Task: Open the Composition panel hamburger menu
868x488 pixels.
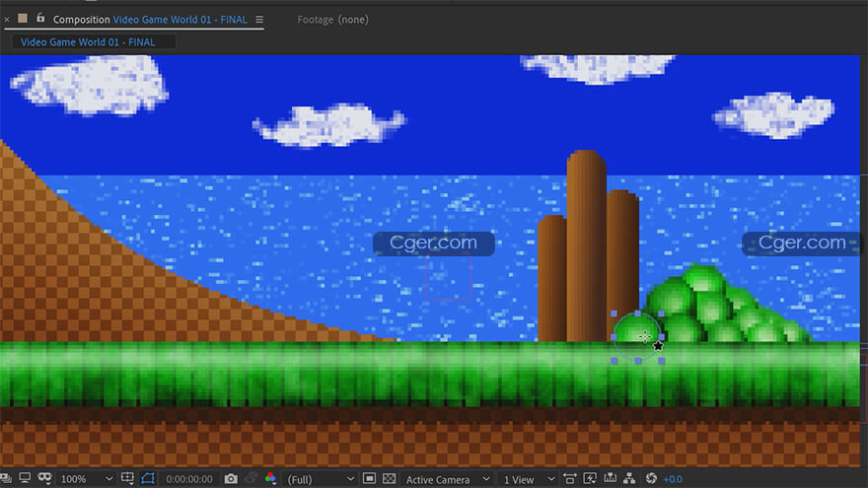Action: (x=259, y=20)
